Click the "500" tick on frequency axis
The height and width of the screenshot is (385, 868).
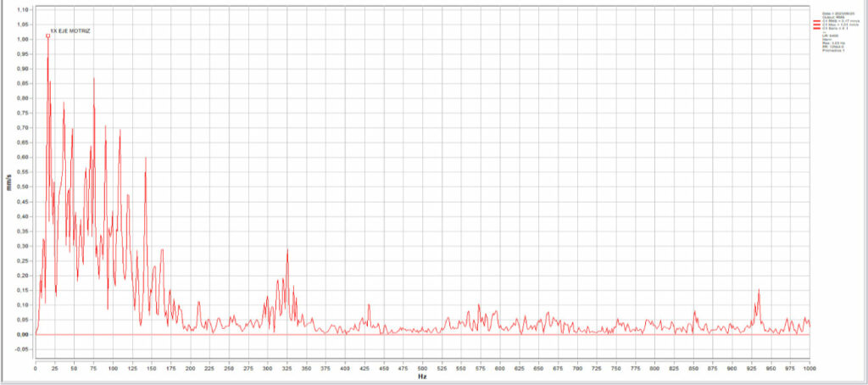click(x=422, y=367)
